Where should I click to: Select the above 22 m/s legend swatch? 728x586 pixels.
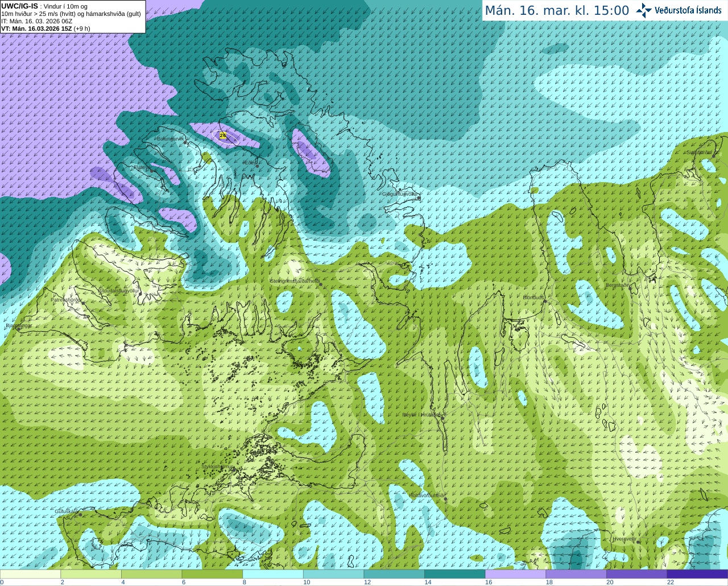[x=698, y=574]
